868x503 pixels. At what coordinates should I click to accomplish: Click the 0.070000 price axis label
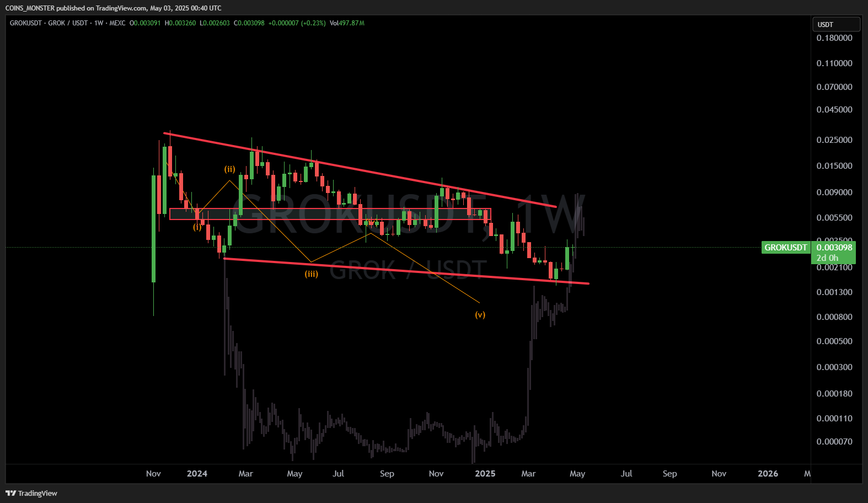pyautogui.click(x=834, y=87)
